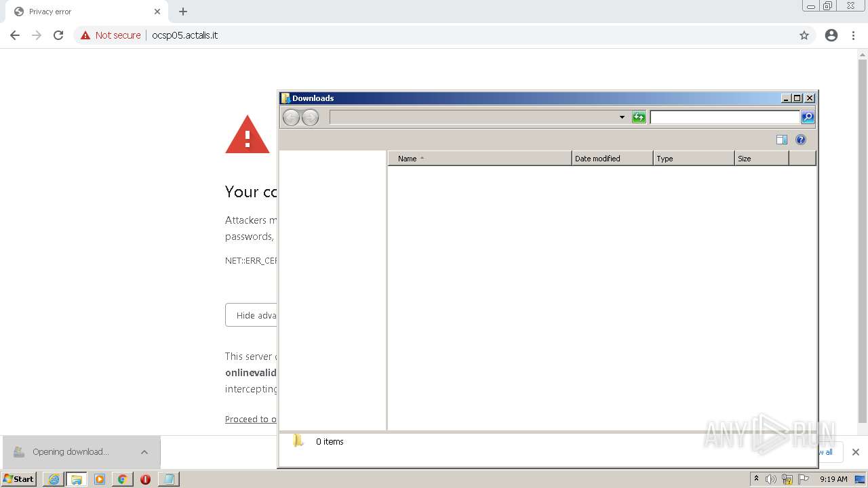The width and height of the screenshot is (868, 488).
Task: Click Chrome icon in taskbar
Action: [x=122, y=479]
